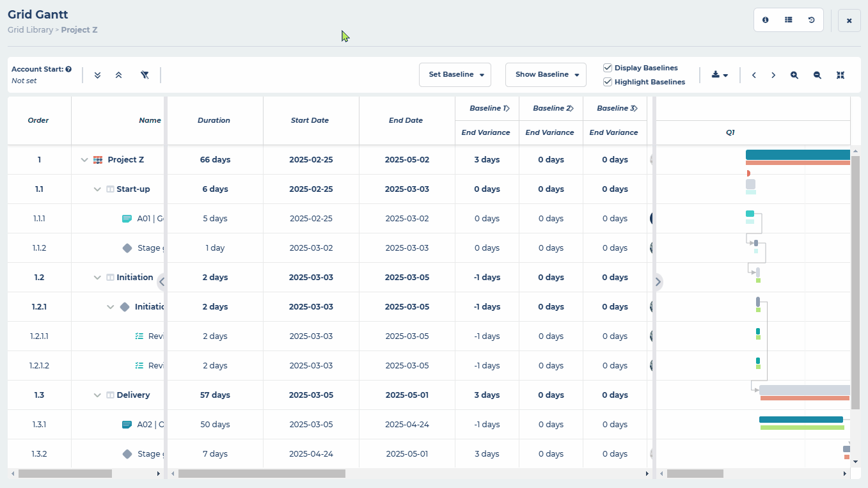Open the Show Baseline dropdown
This screenshot has width=868, height=488.
tap(546, 75)
